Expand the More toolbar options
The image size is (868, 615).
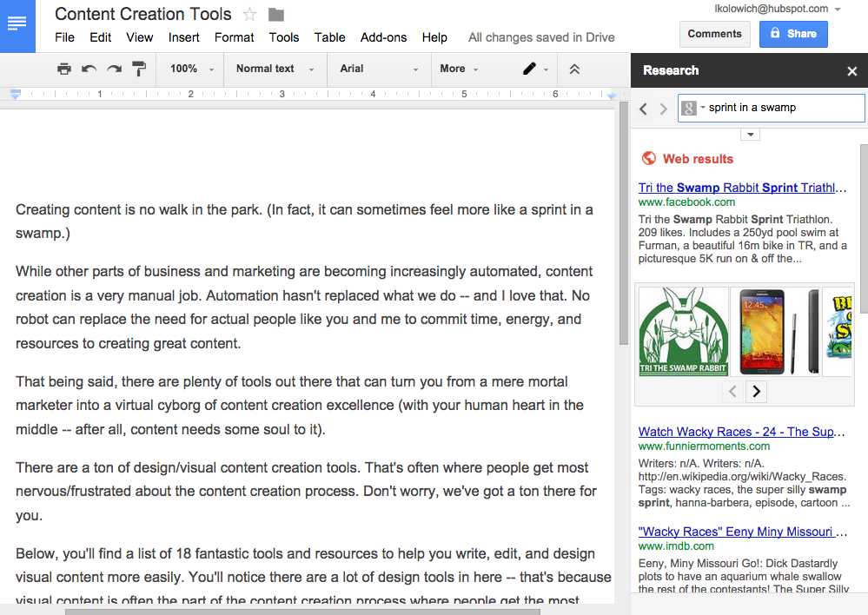(459, 69)
